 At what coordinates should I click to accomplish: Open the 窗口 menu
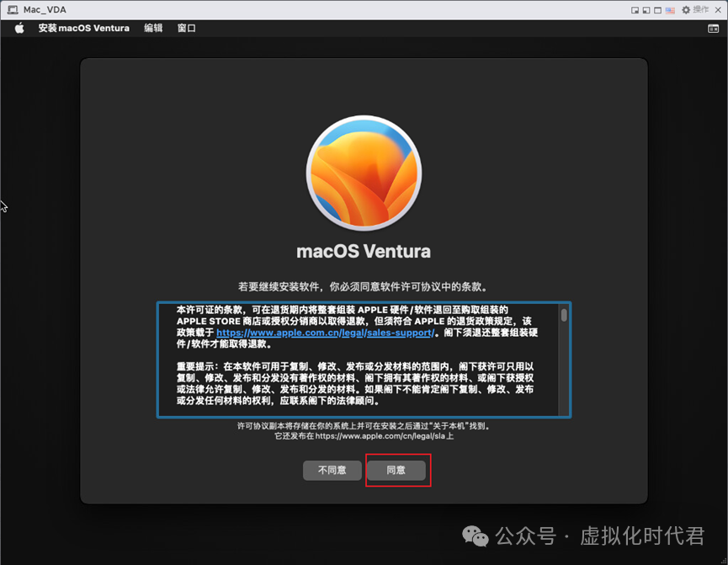(x=186, y=29)
